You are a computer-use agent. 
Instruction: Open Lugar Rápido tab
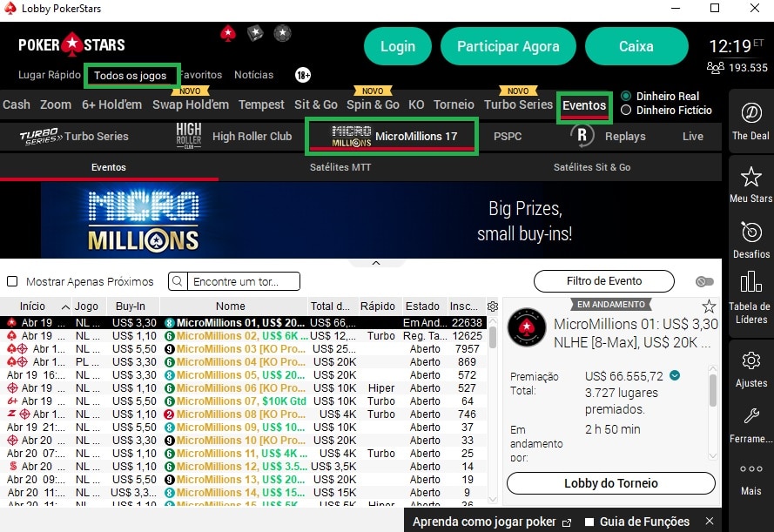tap(50, 75)
